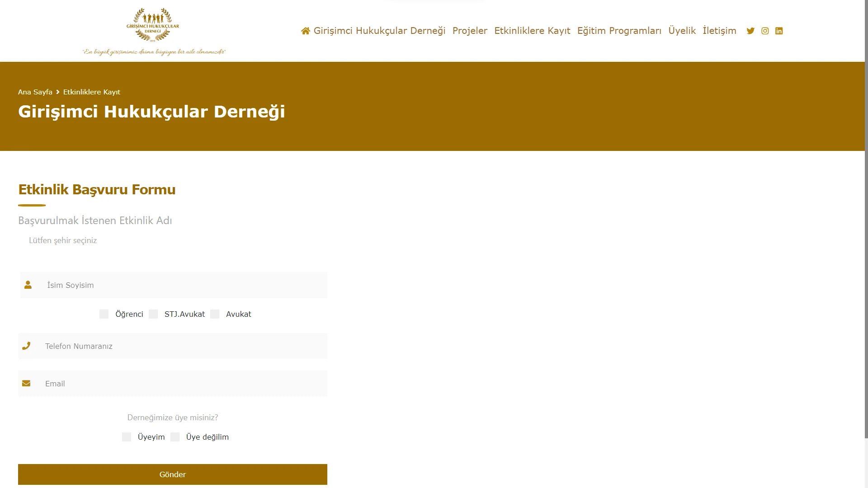Screen dimensions: 868x488
Task: Check the Avukat option
Action: [x=215, y=314]
